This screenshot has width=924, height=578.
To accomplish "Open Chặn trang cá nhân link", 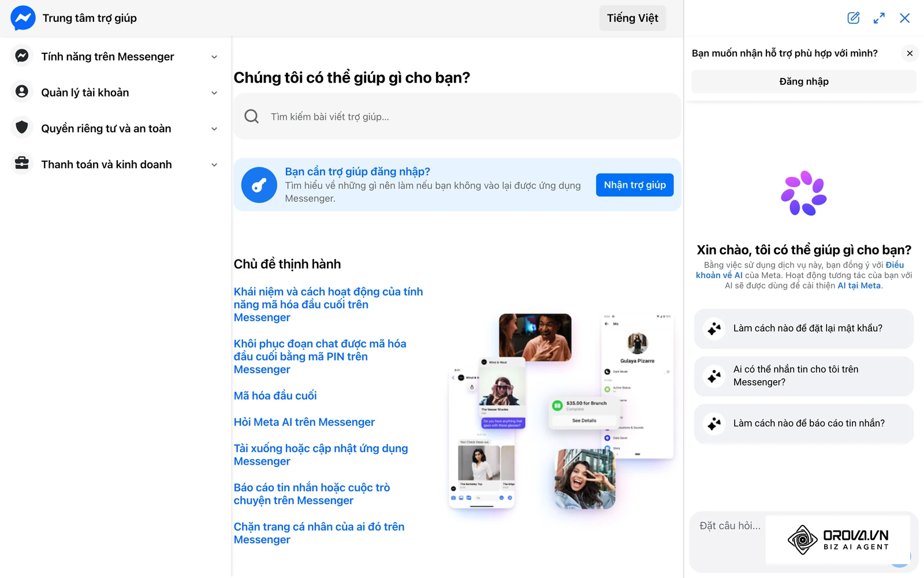I will click(319, 533).
